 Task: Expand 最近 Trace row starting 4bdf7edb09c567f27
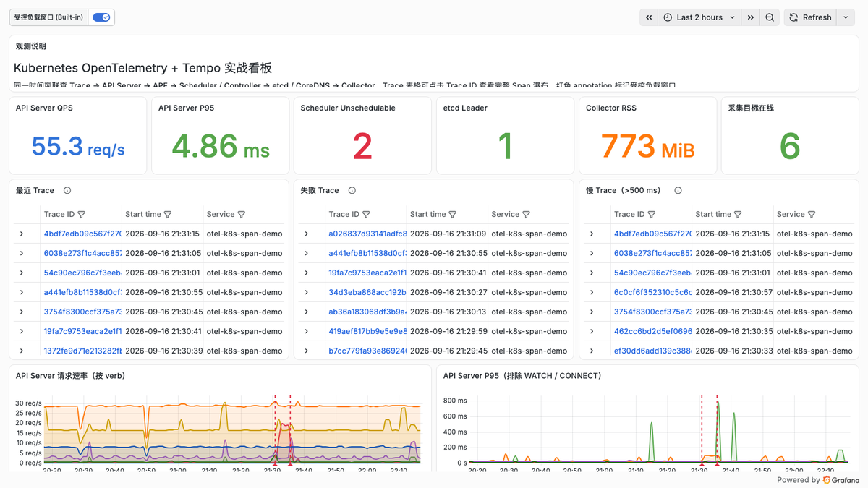(22, 234)
